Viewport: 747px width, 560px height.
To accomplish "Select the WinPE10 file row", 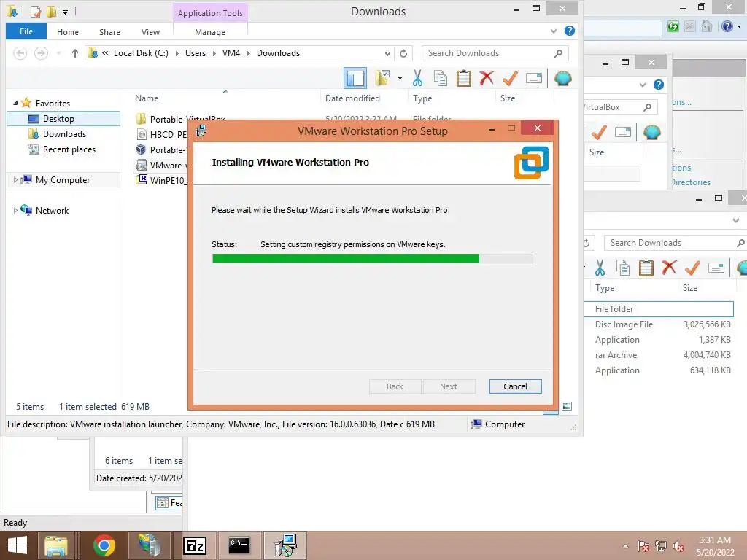I will tap(161, 180).
